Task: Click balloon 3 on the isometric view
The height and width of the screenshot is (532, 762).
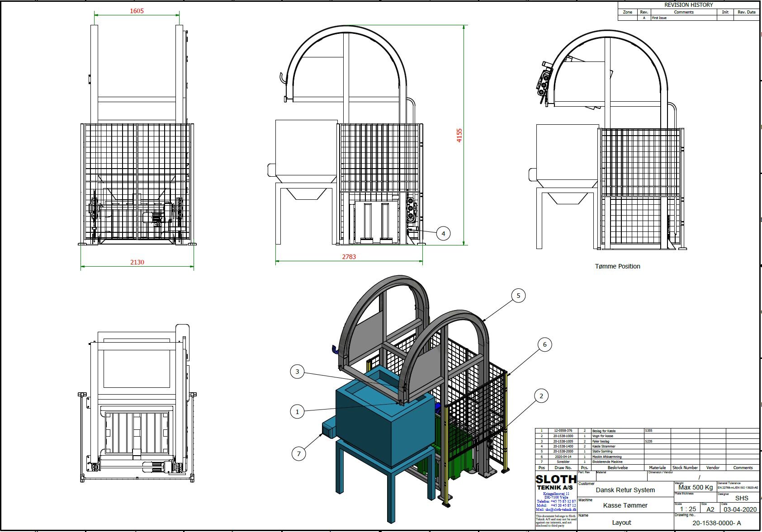Action: point(297,372)
